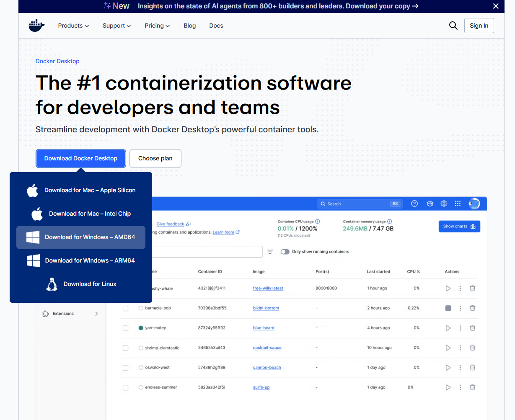The image size is (515, 420).
Task: Click the Sign In button
Action: 479,26
